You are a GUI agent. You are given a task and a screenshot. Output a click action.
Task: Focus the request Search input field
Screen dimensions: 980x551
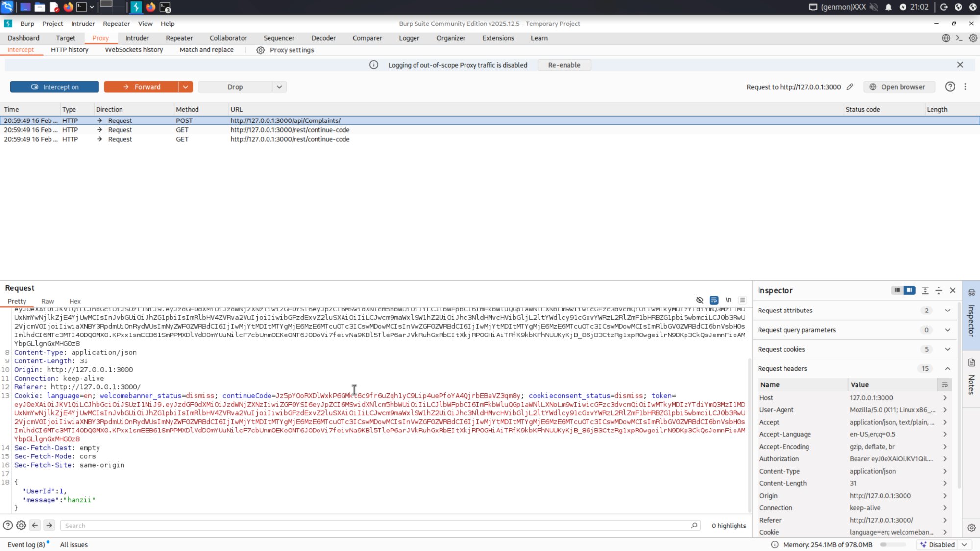[x=380, y=525]
